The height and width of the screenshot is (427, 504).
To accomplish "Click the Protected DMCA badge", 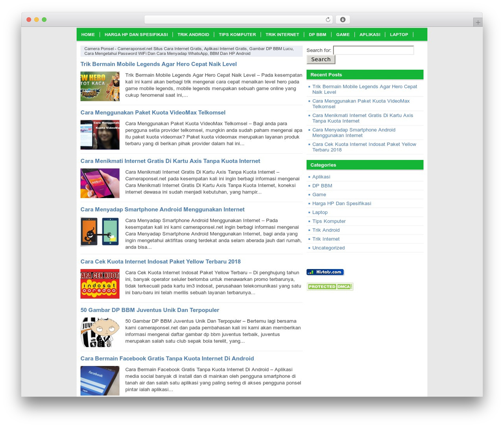I will click(330, 287).
